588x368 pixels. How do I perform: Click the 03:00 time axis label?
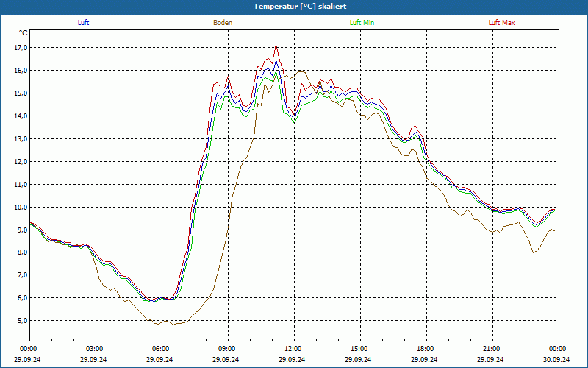click(x=96, y=349)
